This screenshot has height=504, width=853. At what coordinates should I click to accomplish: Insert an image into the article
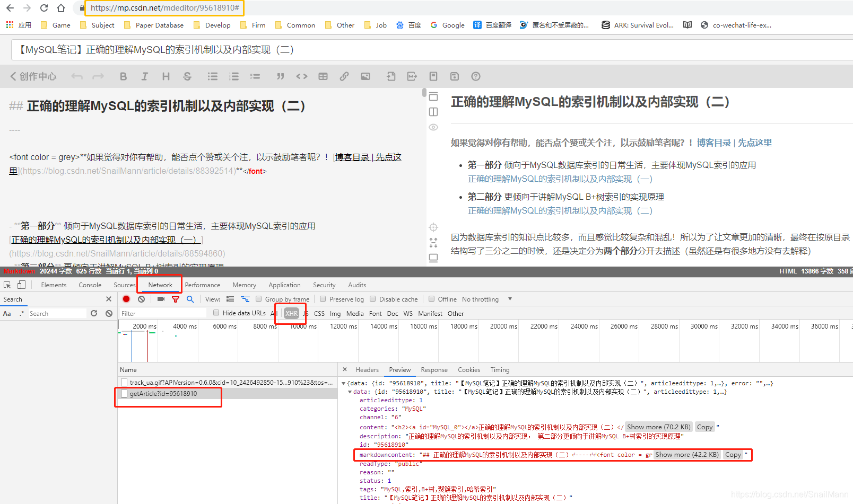tap(365, 76)
